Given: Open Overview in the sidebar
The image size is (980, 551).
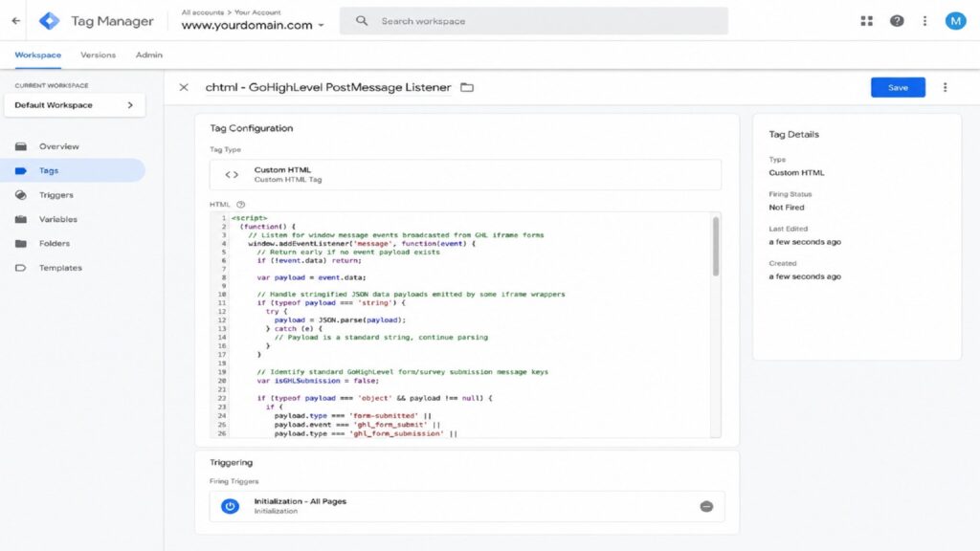Looking at the screenshot, I should click(58, 146).
